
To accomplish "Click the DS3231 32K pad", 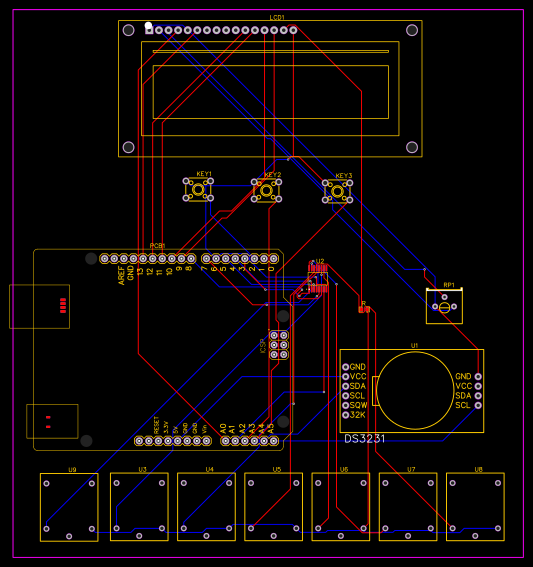I will [346, 415].
